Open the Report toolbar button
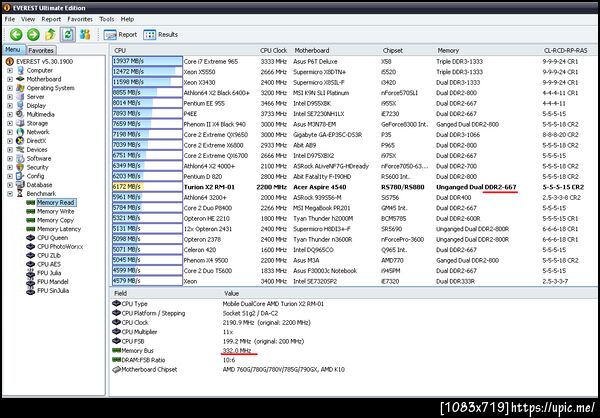The image size is (600, 418). click(120, 34)
